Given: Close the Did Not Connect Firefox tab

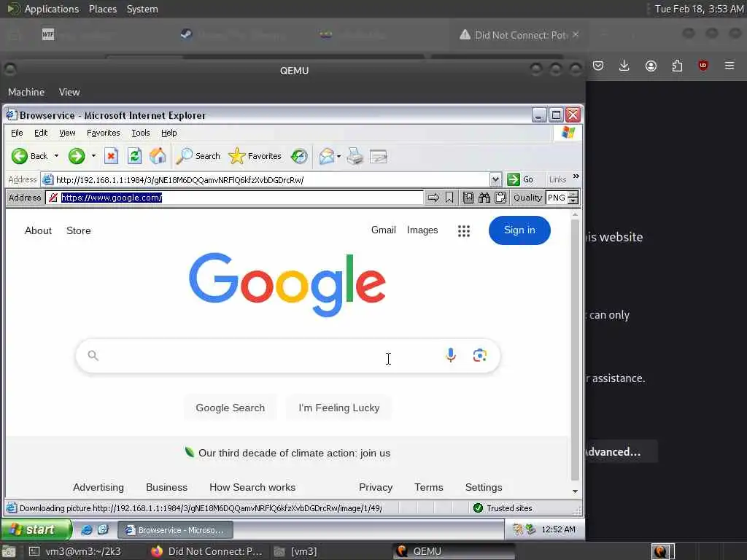Looking at the screenshot, I should (576, 35).
